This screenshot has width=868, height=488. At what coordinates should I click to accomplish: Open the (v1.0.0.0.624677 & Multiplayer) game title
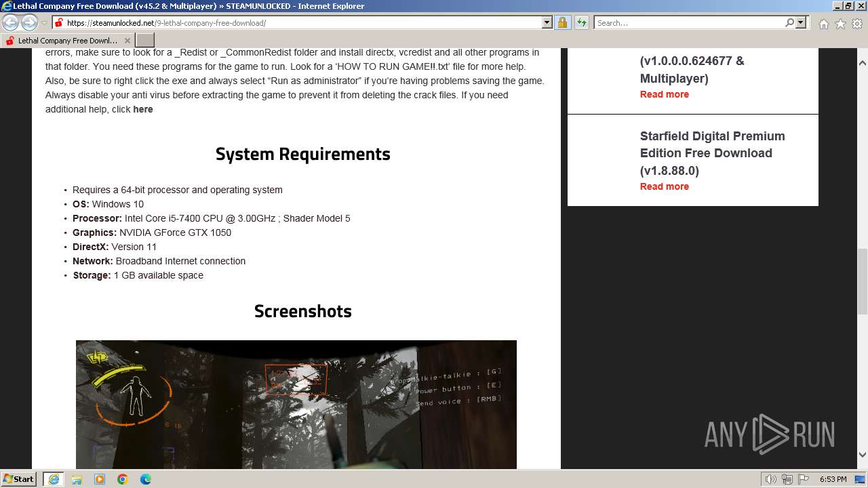[692, 69]
